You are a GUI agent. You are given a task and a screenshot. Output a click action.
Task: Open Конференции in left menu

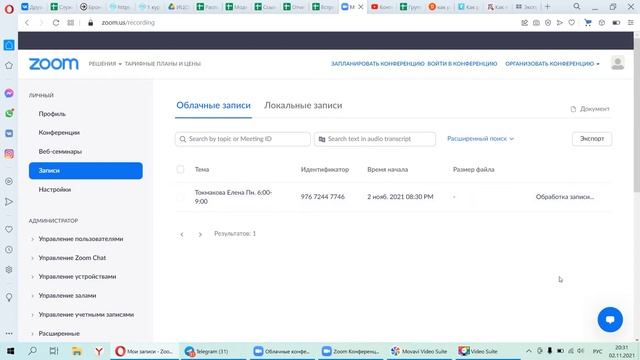pos(59,133)
